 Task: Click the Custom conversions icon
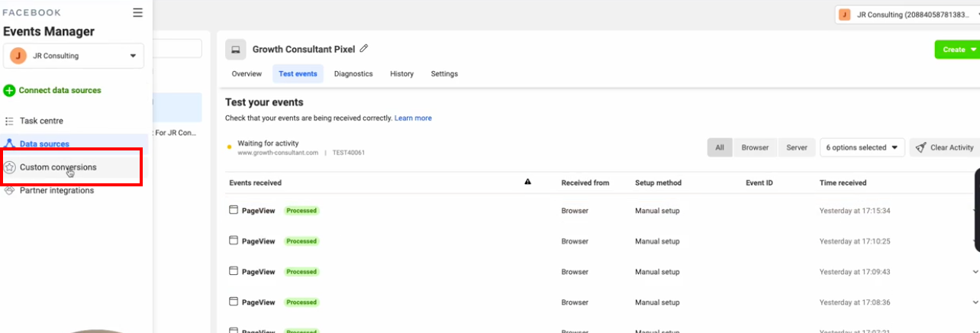pyautogui.click(x=9, y=166)
